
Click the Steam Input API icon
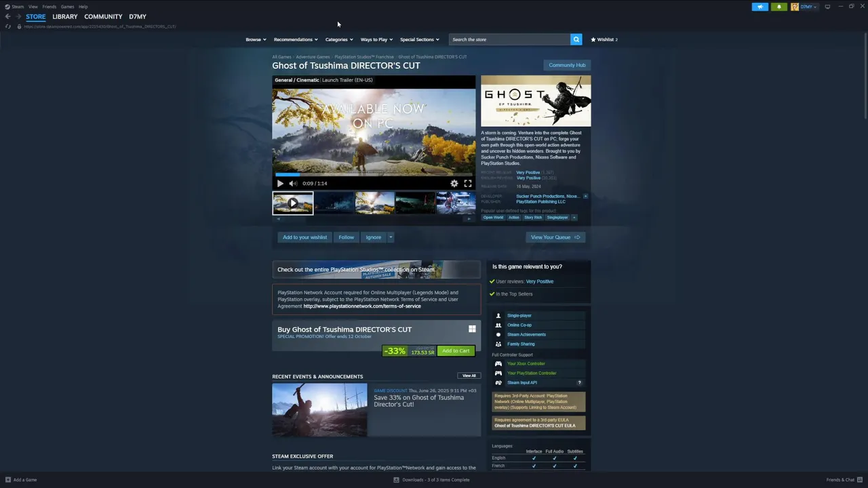click(498, 382)
